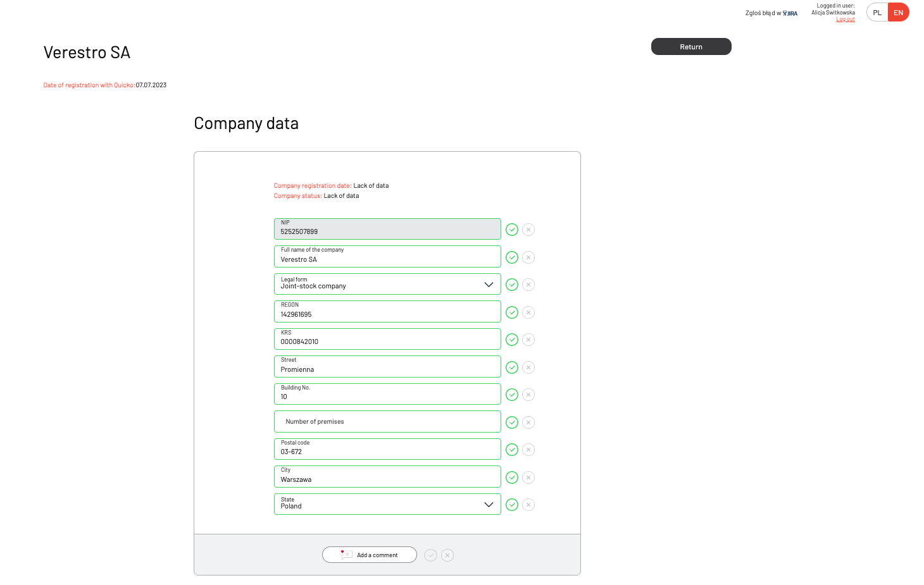Reject the Building No. field
Image resolution: width=924 pixels, height=585 pixels.
point(528,395)
